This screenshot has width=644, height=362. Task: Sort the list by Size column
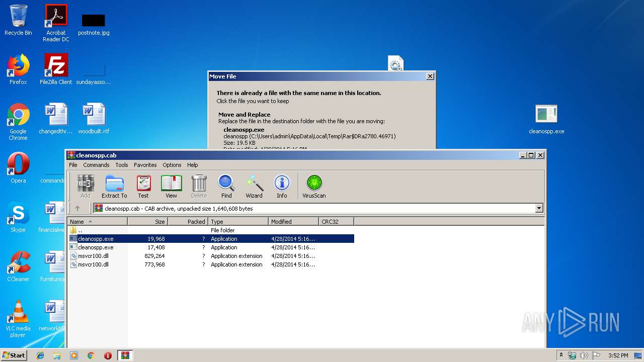tap(148, 221)
